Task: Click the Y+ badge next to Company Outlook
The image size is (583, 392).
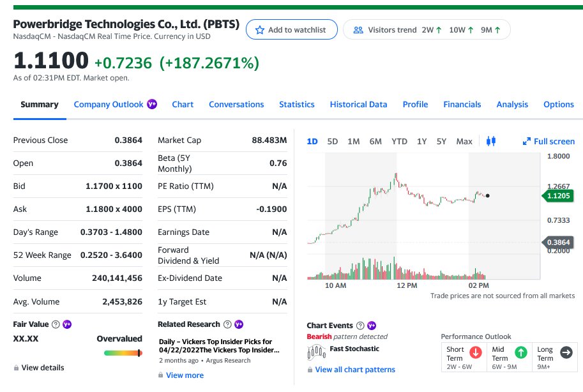Action: 152,104
